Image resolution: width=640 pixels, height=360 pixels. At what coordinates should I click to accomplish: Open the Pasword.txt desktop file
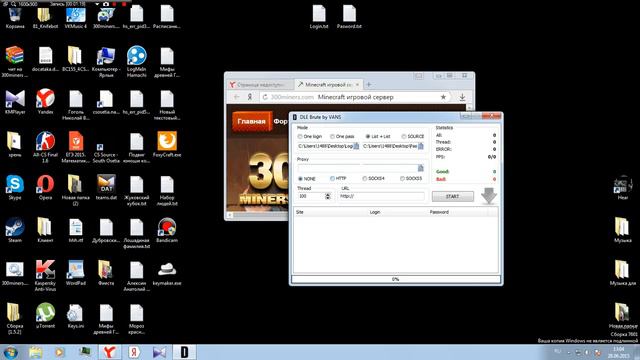349,17
